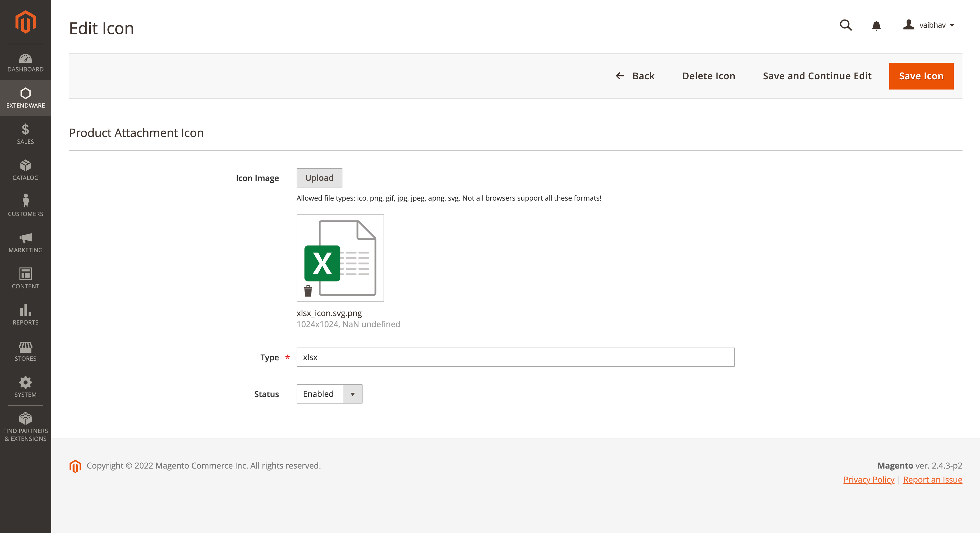Click the Upload icon image button

[319, 177]
